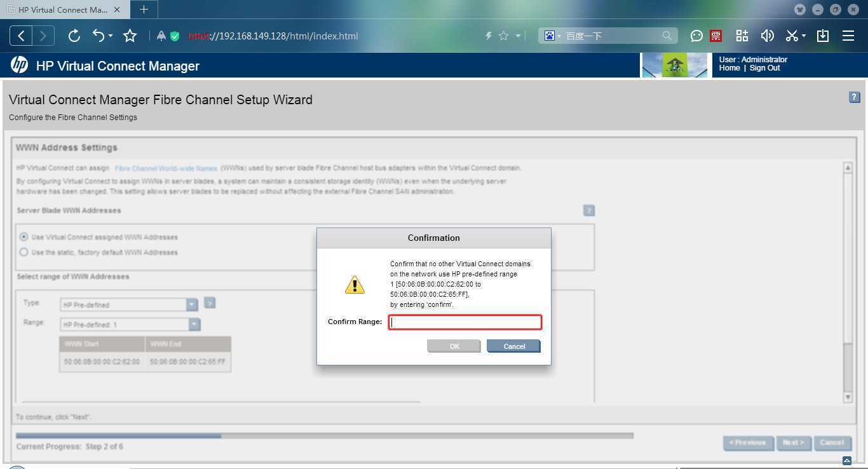868x469 pixels.
Task: Click the address bar URL
Action: click(273, 36)
